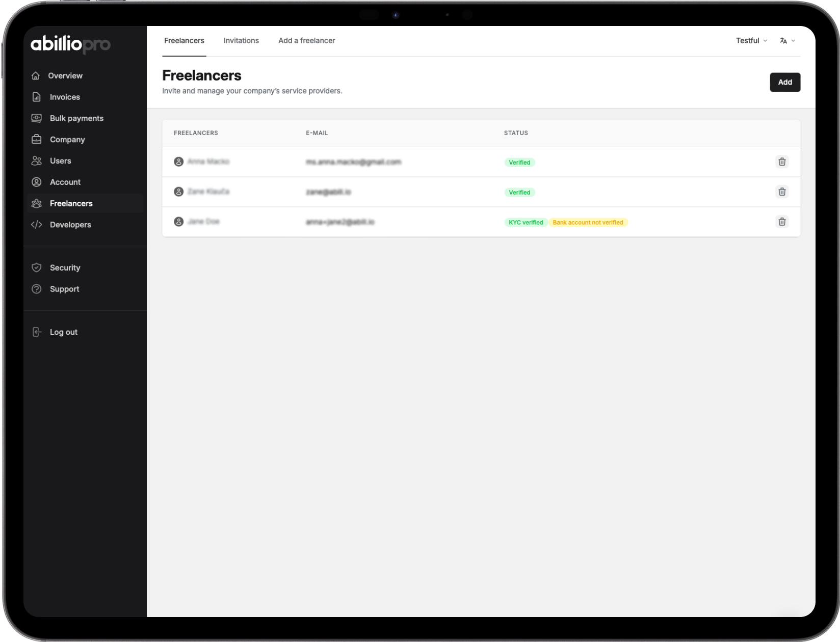Click the Support question mark icon
This screenshot has height=642, width=840.
(36, 289)
